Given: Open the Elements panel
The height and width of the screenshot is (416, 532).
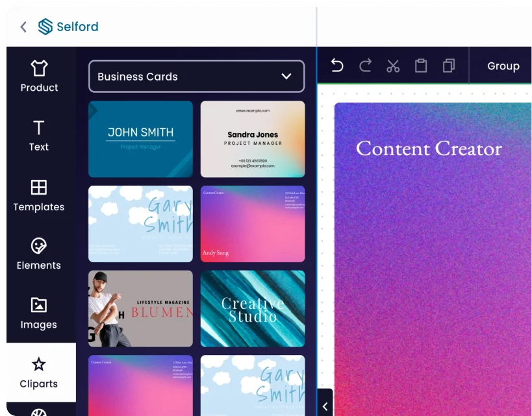Looking at the screenshot, I should [x=39, y=254].
